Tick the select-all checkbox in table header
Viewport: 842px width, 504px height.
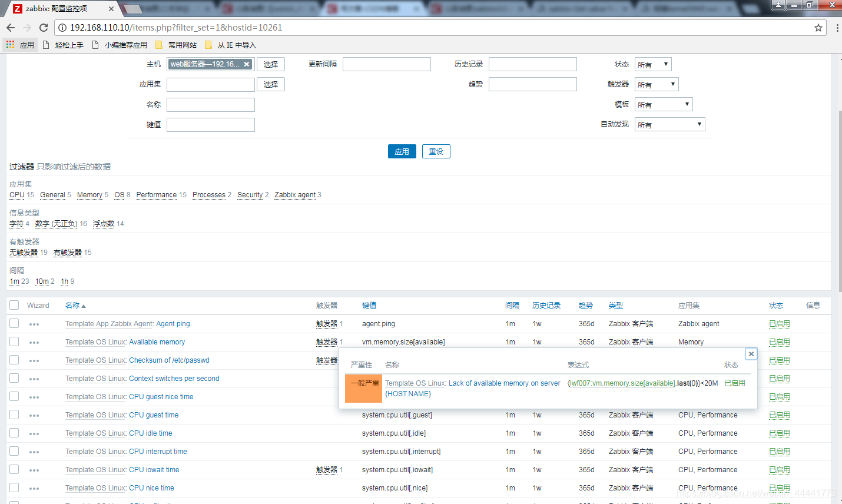(x=14, y=305)
